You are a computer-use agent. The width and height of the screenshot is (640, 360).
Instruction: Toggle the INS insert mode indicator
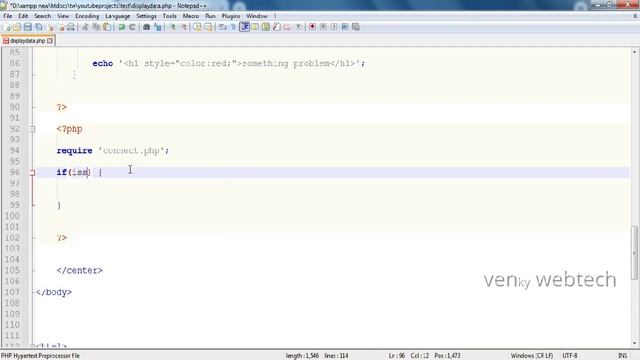622,356
